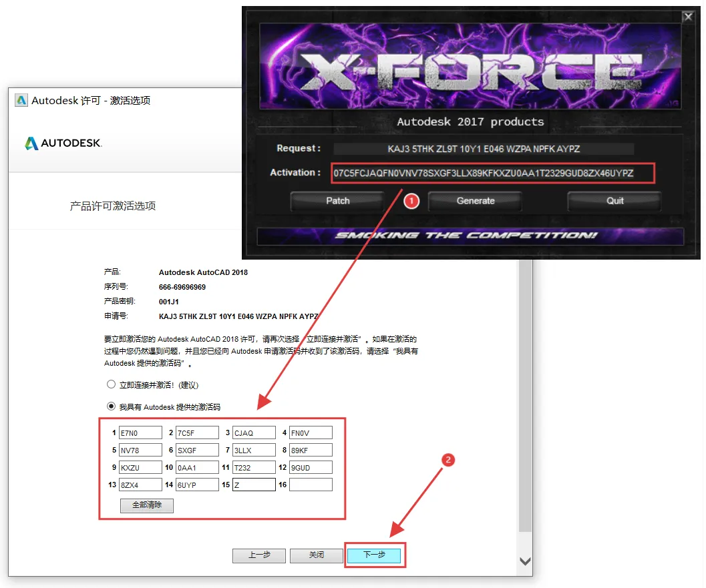The image size is (706, 588).
Task: Click the request code text beside 申请号
Action: pyautogui.click(x=238, y=316)
